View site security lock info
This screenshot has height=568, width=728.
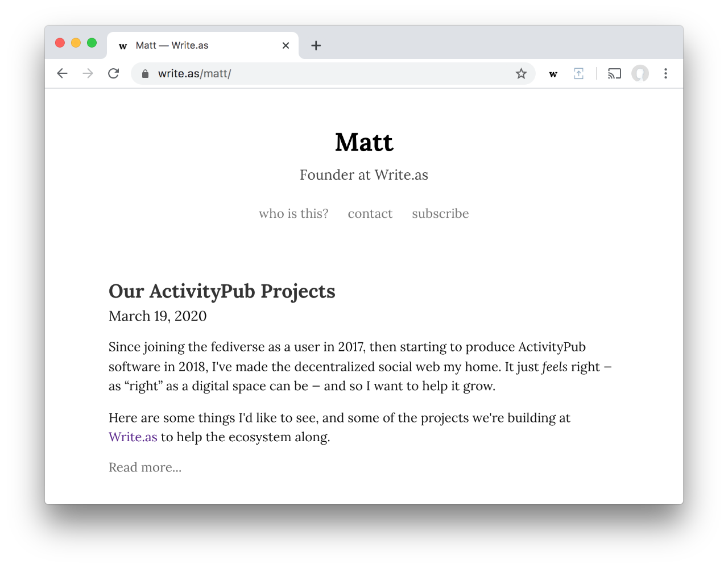pyautogui.click(x=145, y=74)
